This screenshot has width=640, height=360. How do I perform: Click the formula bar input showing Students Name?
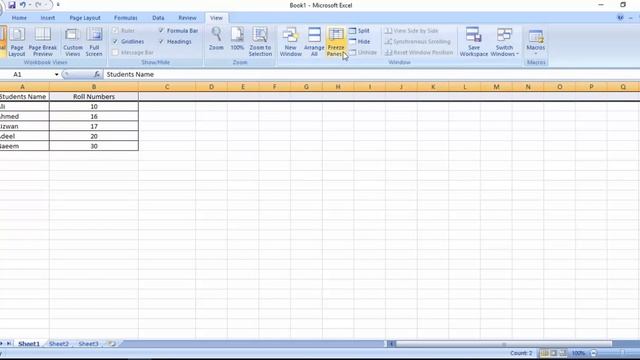click(x=371, y=74)
